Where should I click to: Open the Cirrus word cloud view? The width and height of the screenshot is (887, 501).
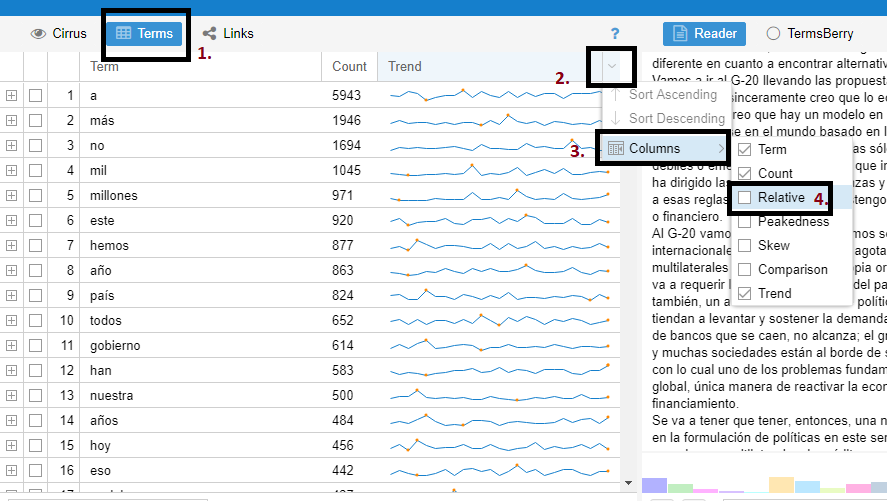59,33
